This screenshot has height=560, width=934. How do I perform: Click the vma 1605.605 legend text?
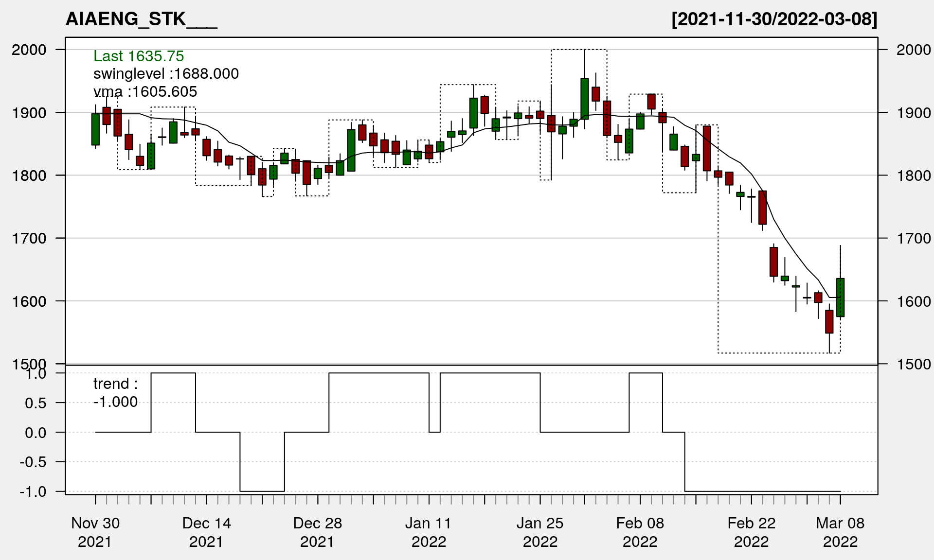click(x=145, y=92)
